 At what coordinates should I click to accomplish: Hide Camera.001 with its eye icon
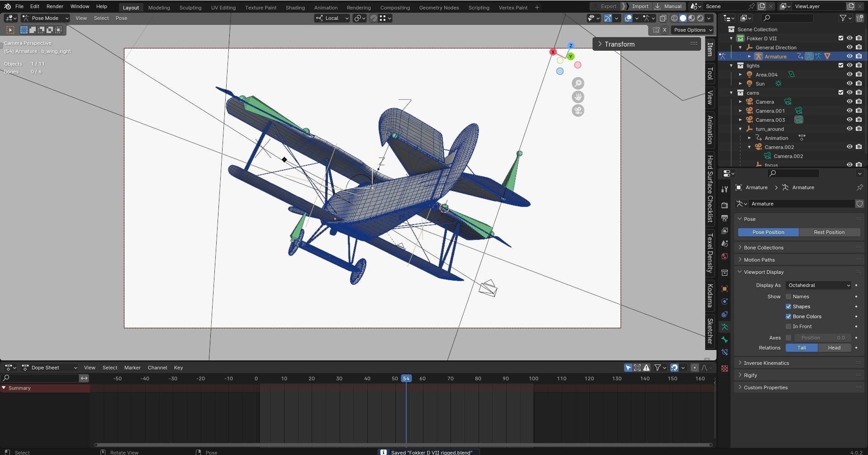click(x=849, y=111)
